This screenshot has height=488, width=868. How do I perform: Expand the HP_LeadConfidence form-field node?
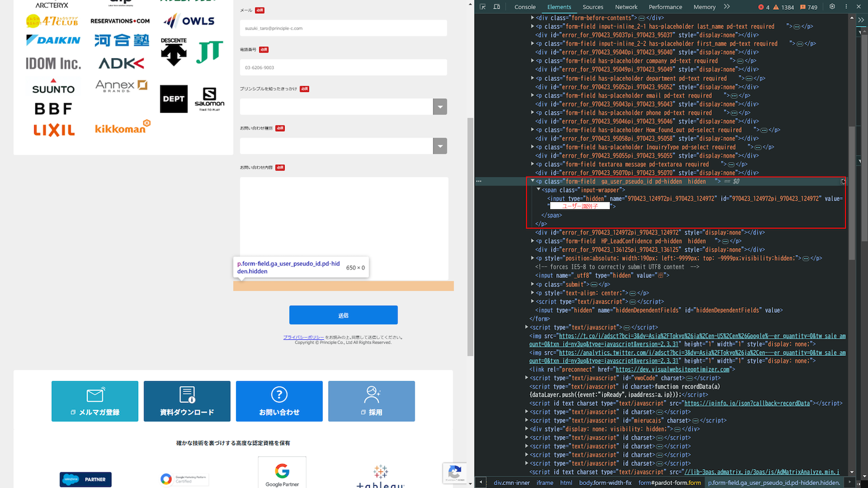[532, 241]
